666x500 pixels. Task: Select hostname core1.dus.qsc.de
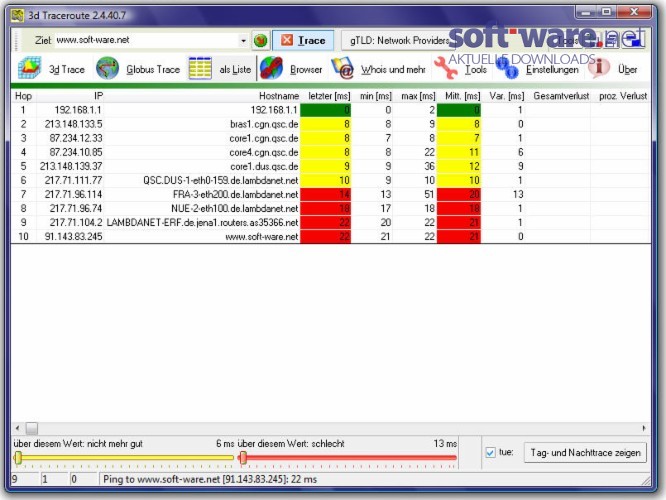point(264,166)
